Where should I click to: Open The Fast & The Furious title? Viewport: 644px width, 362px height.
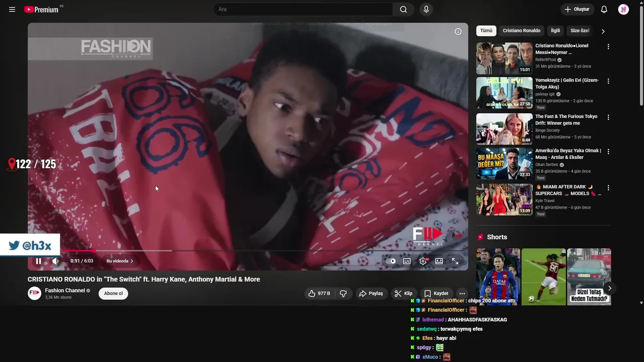click(567, 120)
